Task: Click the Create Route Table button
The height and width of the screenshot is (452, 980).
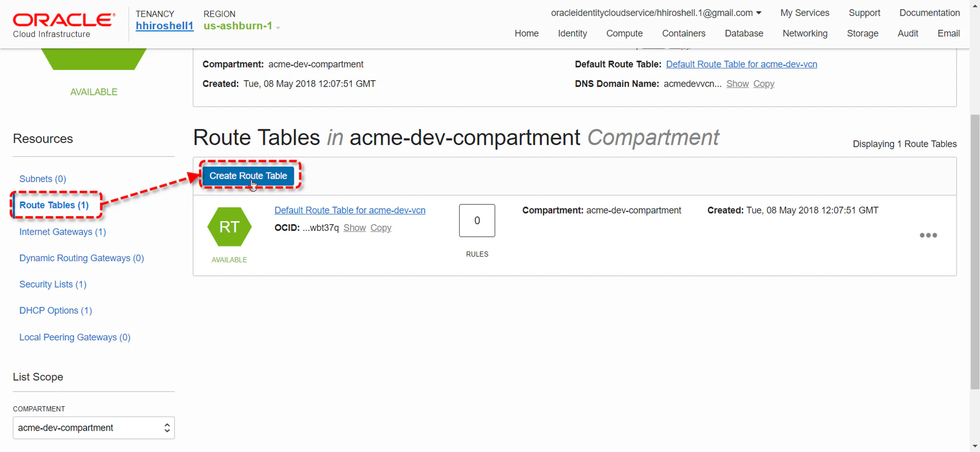Action: 248,176
